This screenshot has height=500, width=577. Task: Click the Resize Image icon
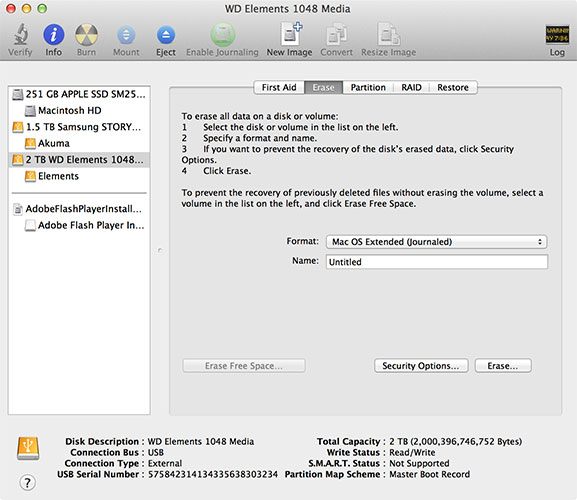tap(389, 34)
